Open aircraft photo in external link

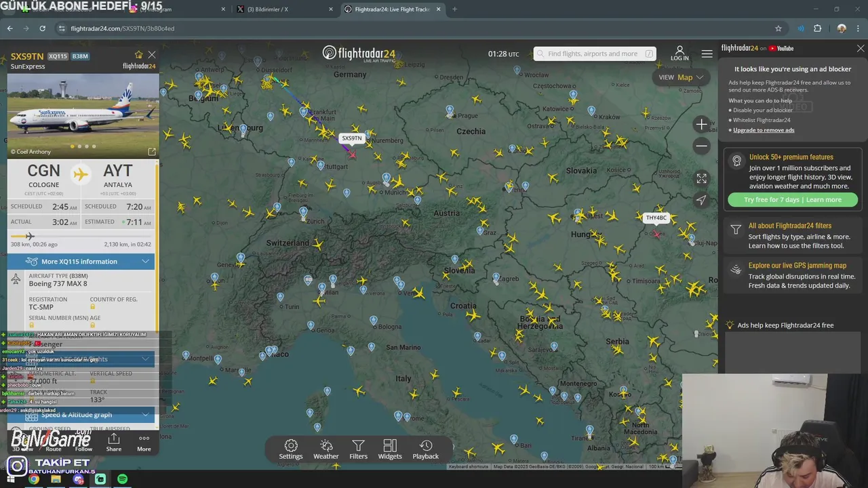(x=152, y=152)
